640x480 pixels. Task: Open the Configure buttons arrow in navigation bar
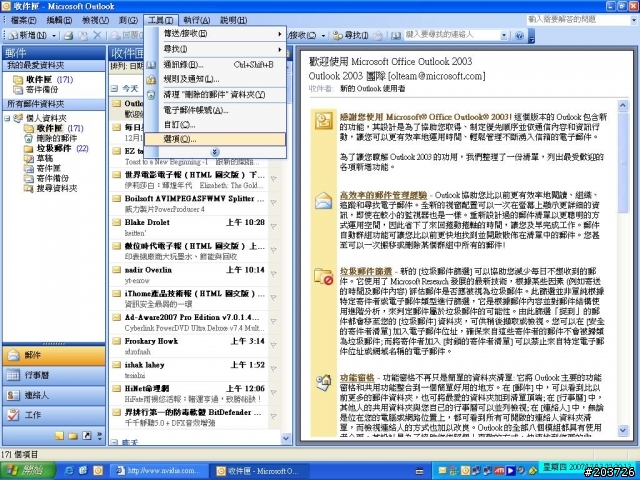(99, 436)
